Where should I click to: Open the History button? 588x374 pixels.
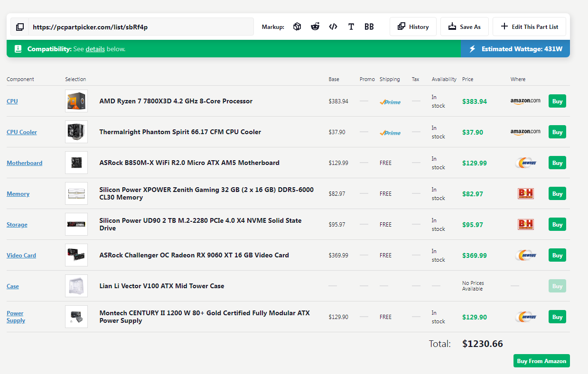click(x=413, y=27)
